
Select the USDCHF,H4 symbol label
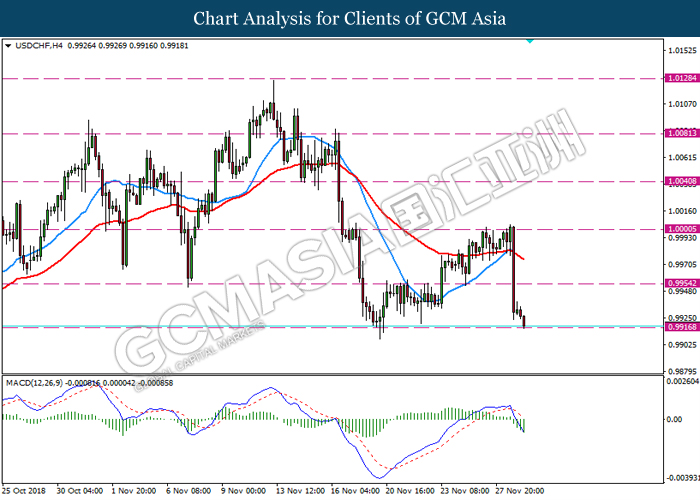(39, 46)
